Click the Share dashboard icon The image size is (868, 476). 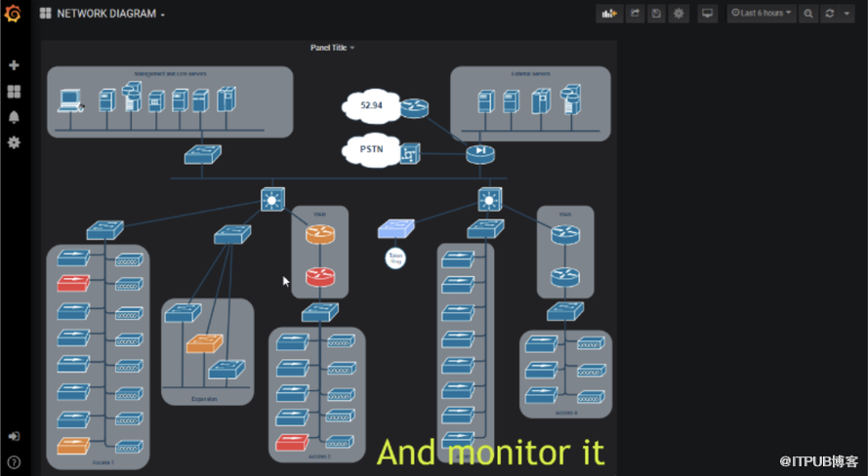(635, 14)
